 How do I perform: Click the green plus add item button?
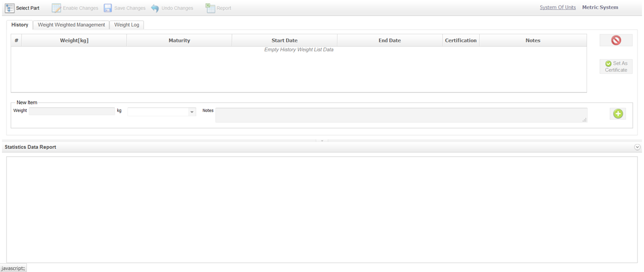(x=618, y=114)
